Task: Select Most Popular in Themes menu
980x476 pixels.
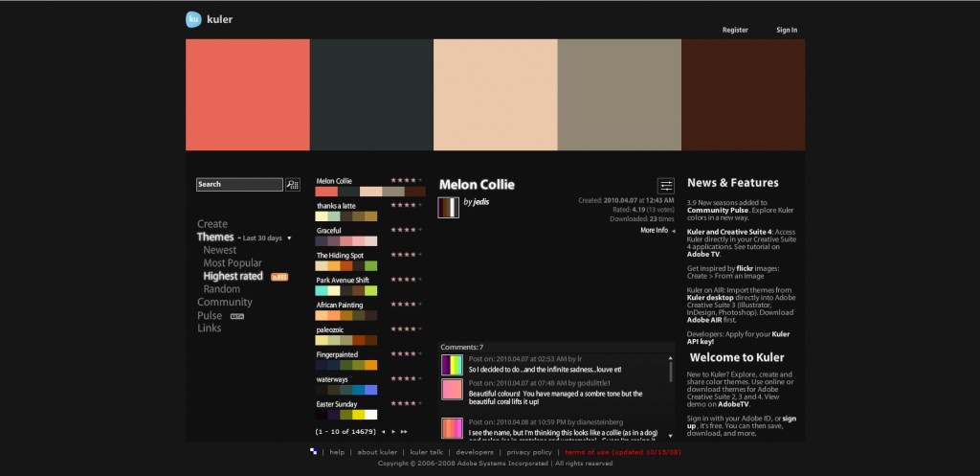Action: pyautogui.click(x=232, y=262)
